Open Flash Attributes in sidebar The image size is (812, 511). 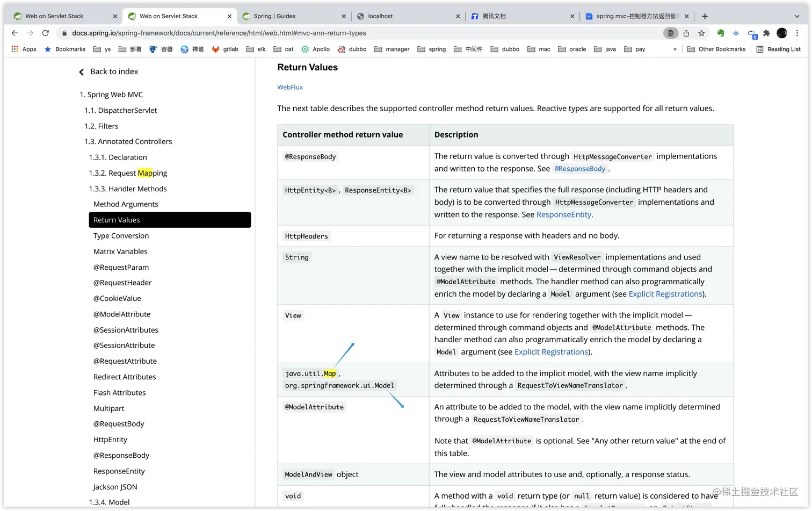[119, 393]
